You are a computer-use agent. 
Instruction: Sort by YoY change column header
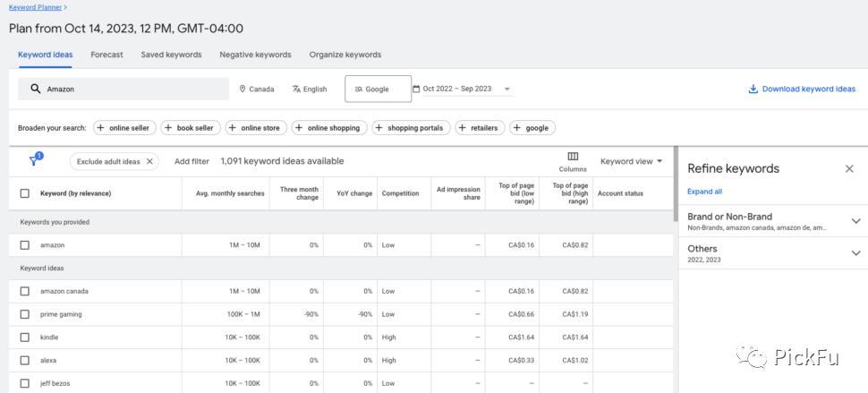(354, 193)
